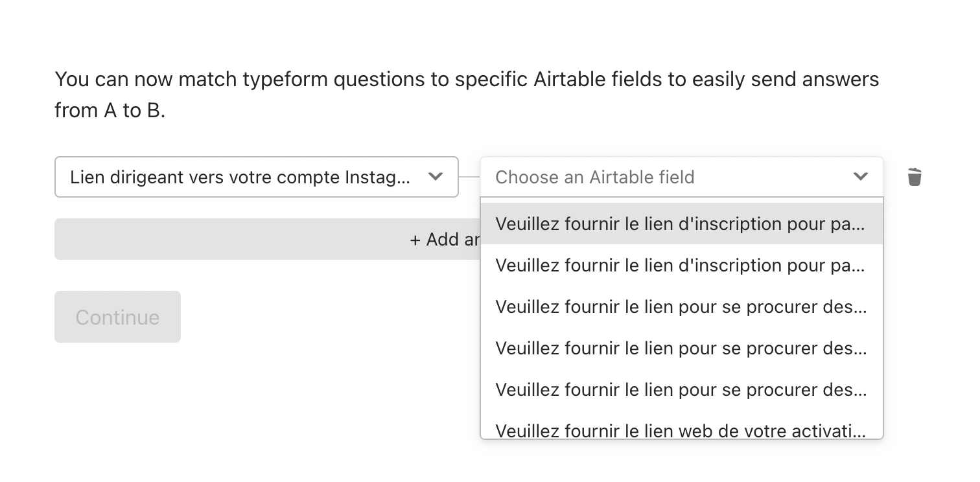The width and height of the screenshot is (980, 482).
Task: Click the 'Choose an Airtable field' placeholder text
Action: 595,177
